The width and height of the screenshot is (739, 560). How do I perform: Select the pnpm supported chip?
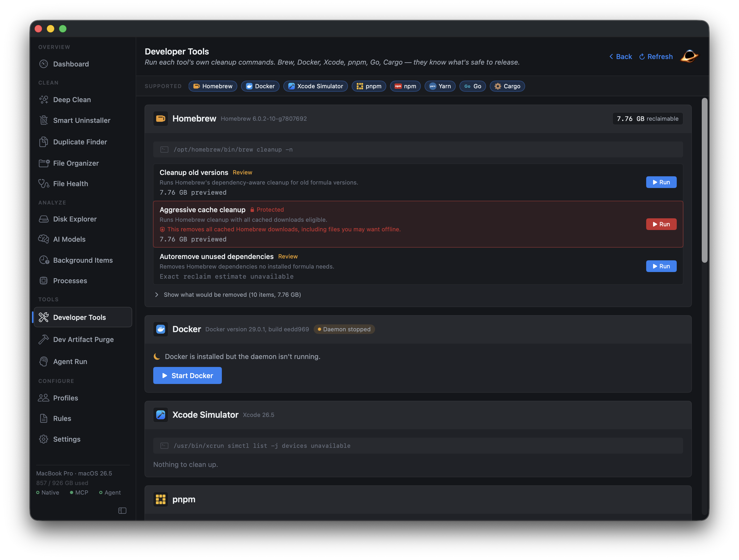click(x=369, y=86)
